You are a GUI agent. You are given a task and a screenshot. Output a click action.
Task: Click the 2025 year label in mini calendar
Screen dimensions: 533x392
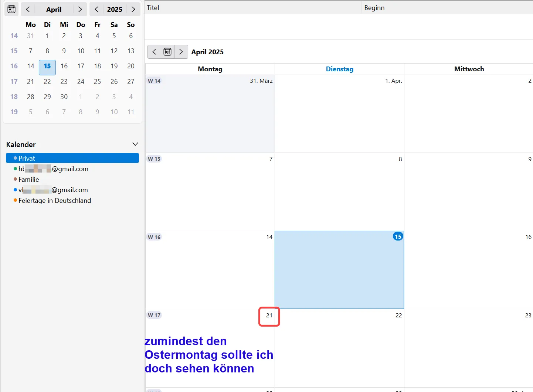(115, 9)
